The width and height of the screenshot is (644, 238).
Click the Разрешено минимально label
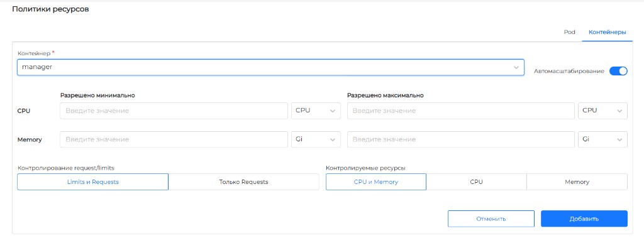click(97, 95)
